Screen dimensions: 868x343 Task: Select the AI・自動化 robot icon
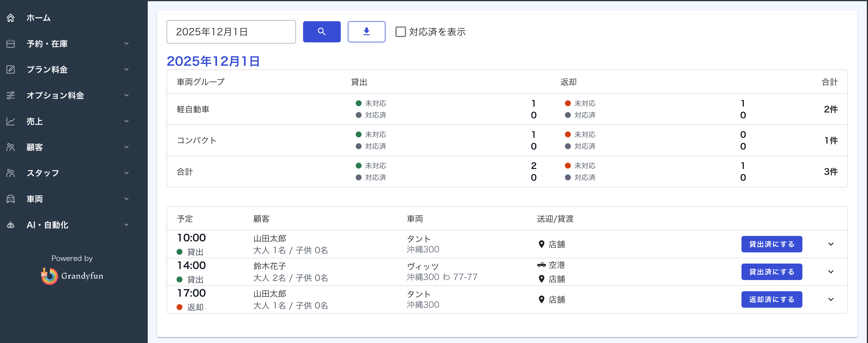click(x=11, y=225)
